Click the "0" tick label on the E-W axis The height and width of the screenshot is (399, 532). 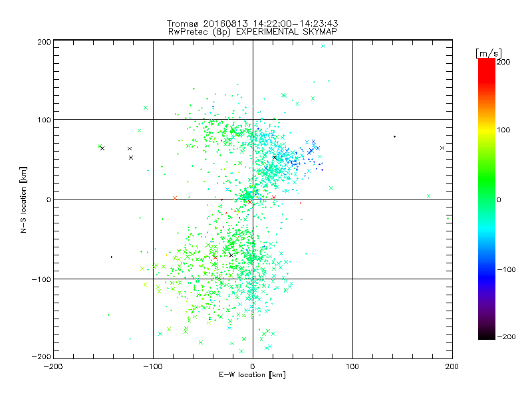click(253, 366)
